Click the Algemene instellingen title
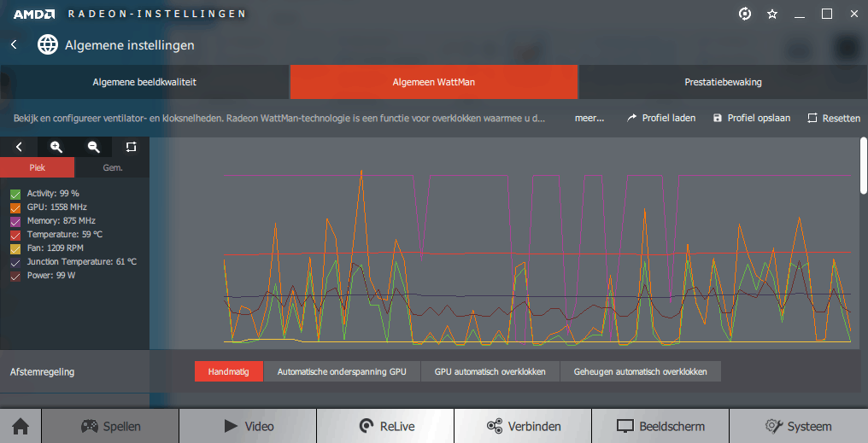Screen dimensions: 868x443 click(130, 44)
